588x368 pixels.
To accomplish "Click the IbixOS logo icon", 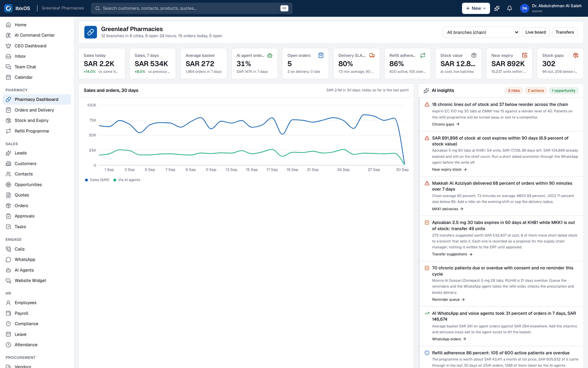I will [8, 8].
